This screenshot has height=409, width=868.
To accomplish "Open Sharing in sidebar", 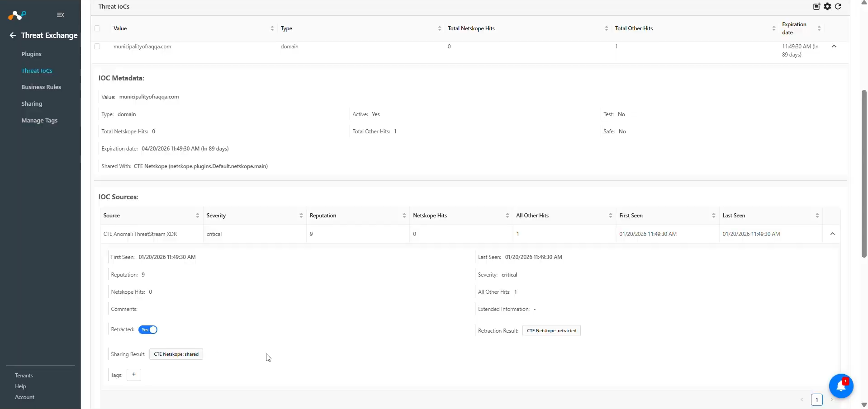I will [x=32, y=104].
